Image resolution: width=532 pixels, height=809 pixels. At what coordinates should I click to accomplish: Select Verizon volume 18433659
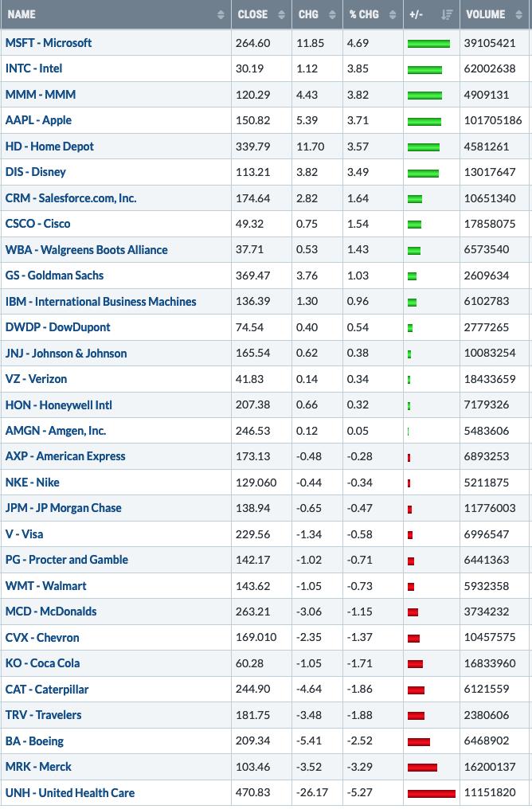click(490, 379)
